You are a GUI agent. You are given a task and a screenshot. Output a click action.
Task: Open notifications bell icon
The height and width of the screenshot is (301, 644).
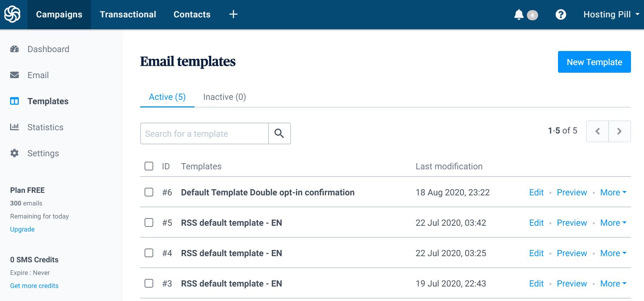(x=519, y=14)
